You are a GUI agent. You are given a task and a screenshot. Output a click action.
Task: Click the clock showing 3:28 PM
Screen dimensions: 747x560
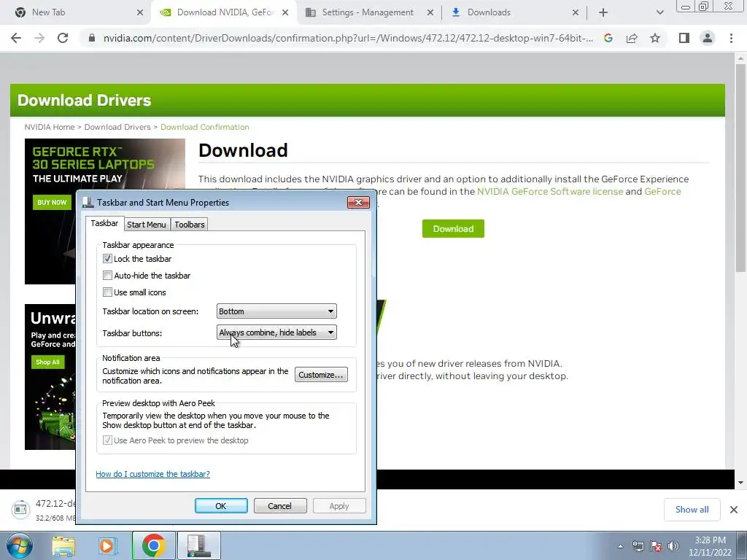tap(710, 546)
